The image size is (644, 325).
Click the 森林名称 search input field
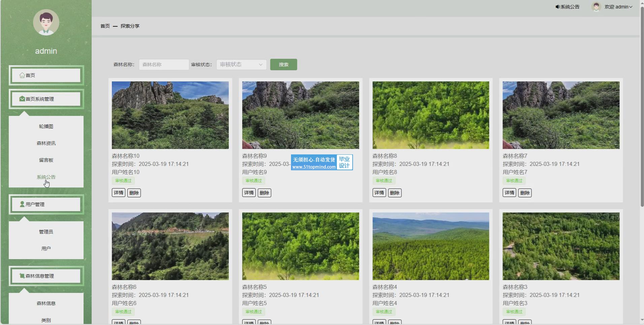tap(164, 64)
